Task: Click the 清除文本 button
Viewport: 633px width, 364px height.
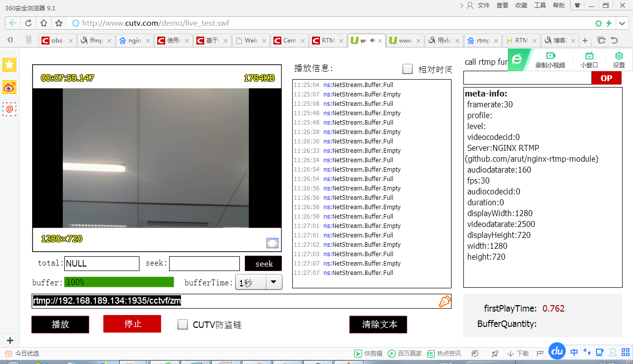Action: point(378,324)
